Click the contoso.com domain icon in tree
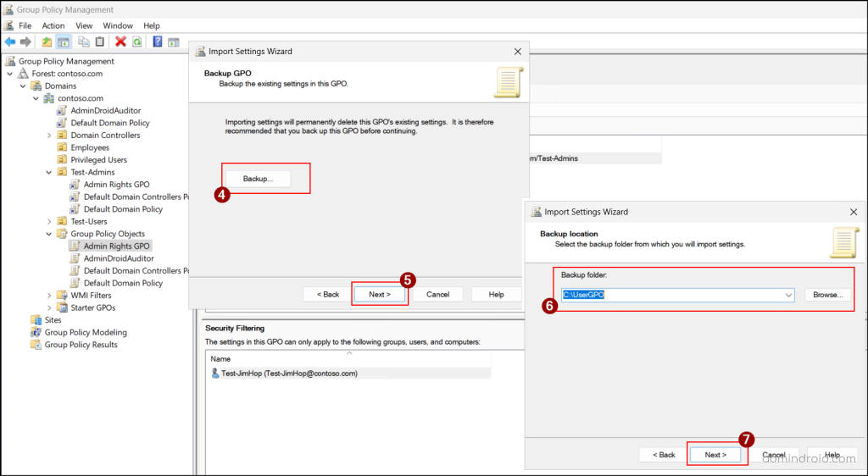 pyautogui.click(x=48, y=98)
